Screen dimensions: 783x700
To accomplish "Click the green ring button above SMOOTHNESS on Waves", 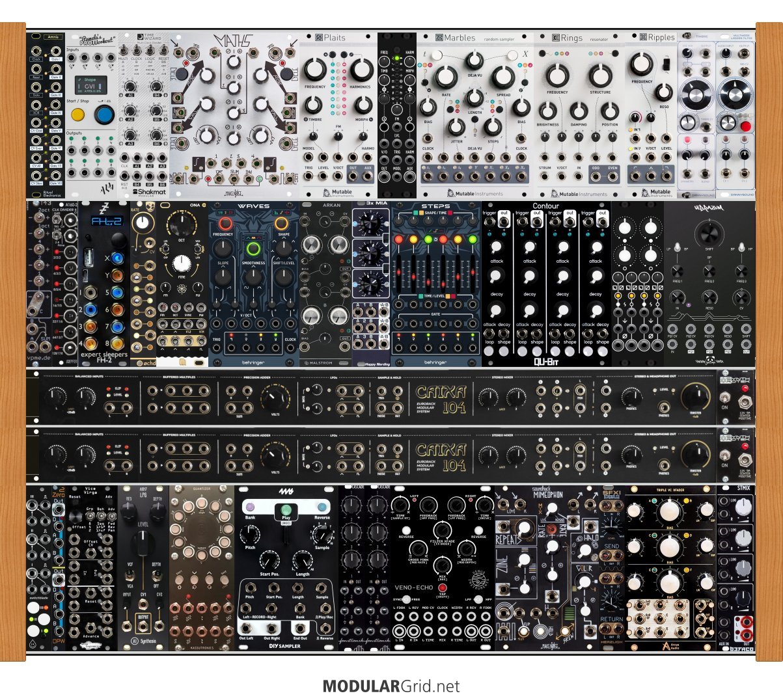I will click(x=253, y=249).
